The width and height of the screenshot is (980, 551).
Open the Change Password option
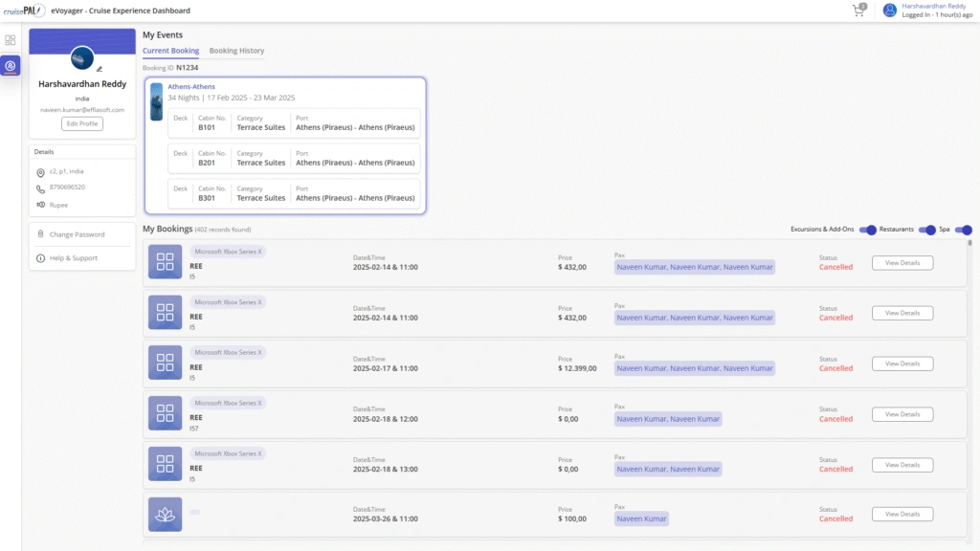[x=77, y=234]
